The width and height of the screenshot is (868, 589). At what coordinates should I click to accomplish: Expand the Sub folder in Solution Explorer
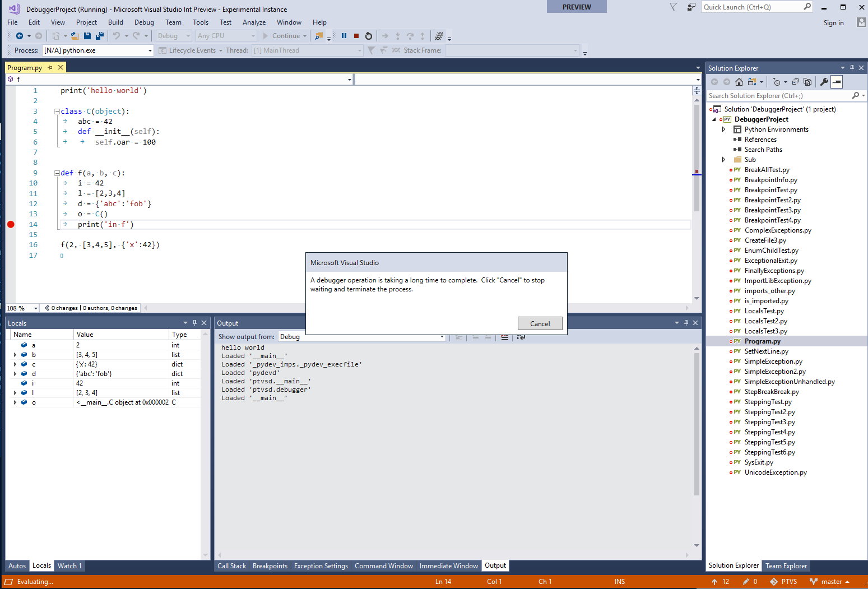723,159
